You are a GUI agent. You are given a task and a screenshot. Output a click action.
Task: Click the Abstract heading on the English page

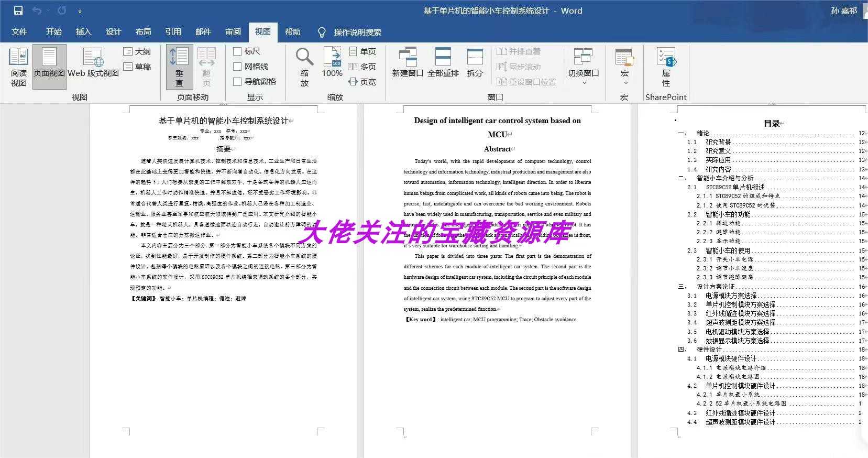click(x=497, y=149)
